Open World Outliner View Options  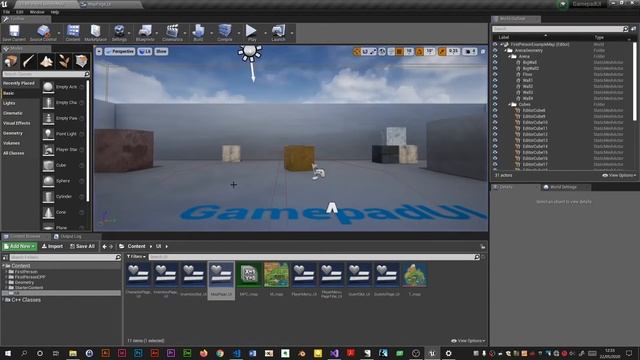click(619, 175)
